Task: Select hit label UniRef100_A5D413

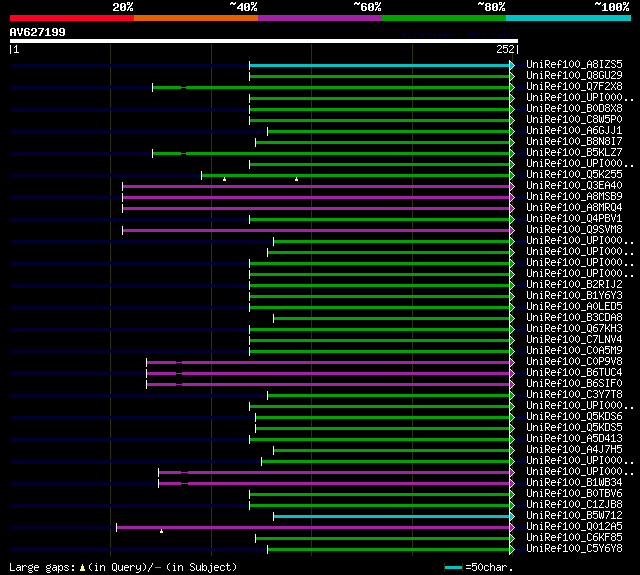Action: tap(574, 439)
